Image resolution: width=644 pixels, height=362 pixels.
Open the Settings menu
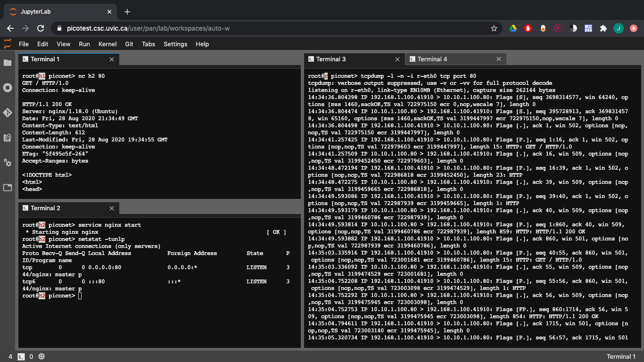click(175, 44)
